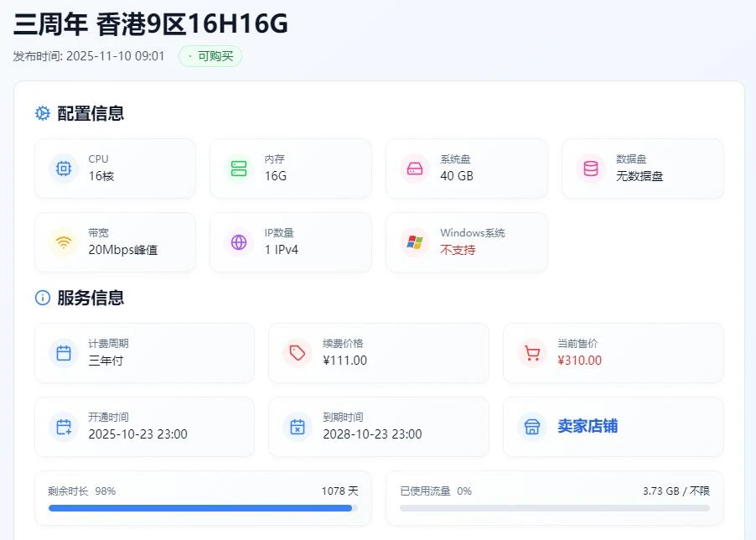Click the renewal price ¥111.00

click(344, 361)
